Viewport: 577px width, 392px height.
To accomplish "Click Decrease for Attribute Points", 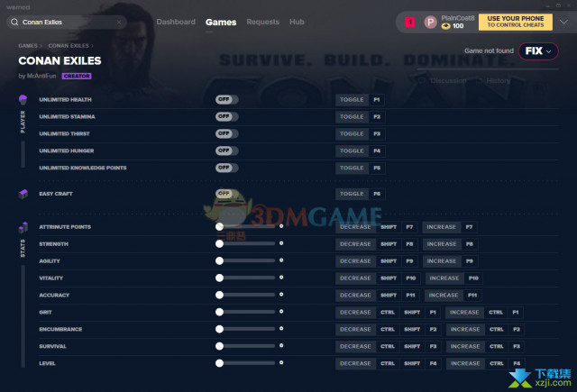I will [x=355, y=227].
